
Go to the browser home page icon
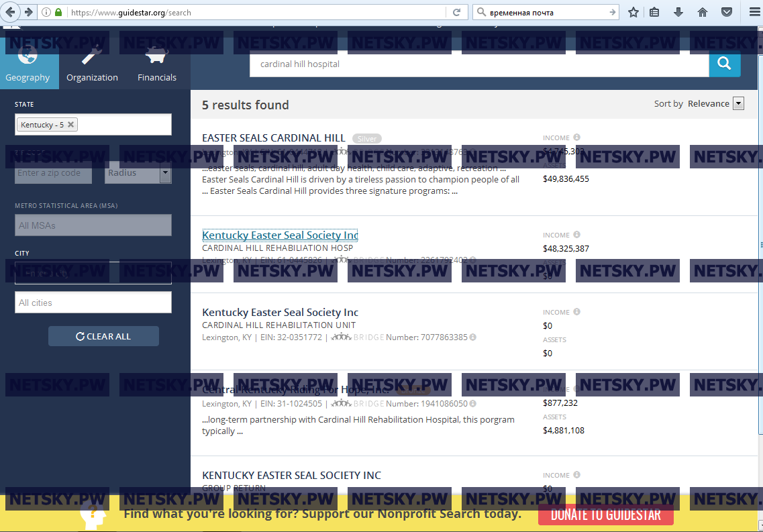coord(703,12)
